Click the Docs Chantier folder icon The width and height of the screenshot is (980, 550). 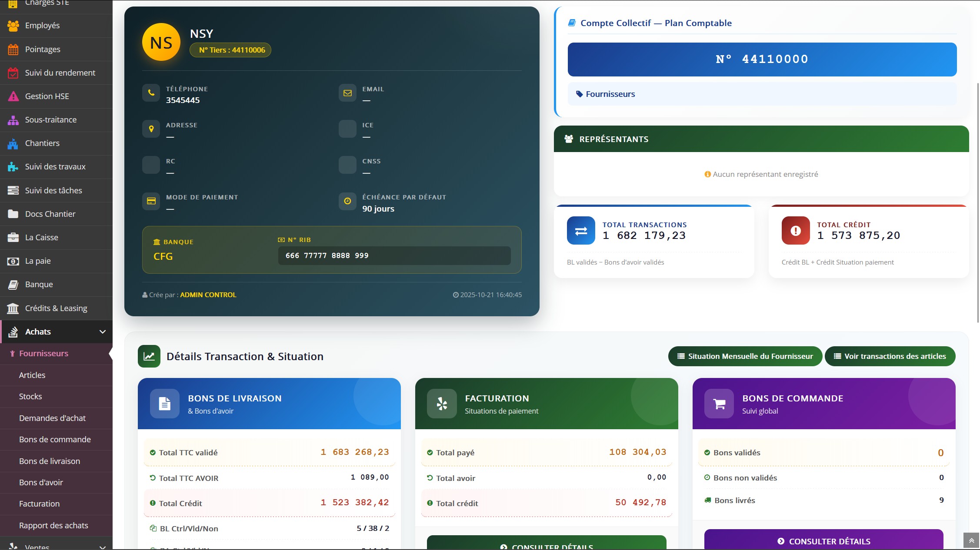click(x=13, y=214)
